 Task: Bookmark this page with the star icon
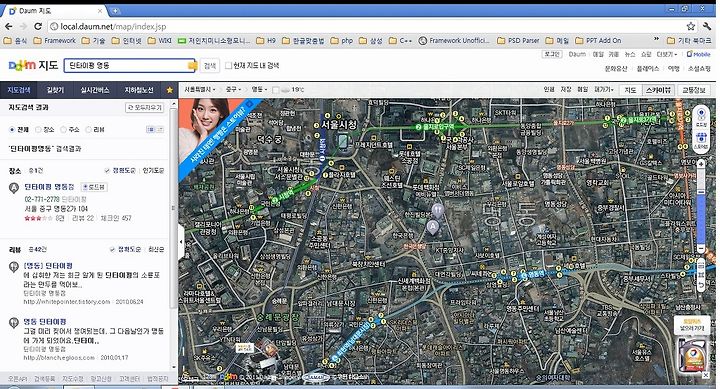point(691,27)
